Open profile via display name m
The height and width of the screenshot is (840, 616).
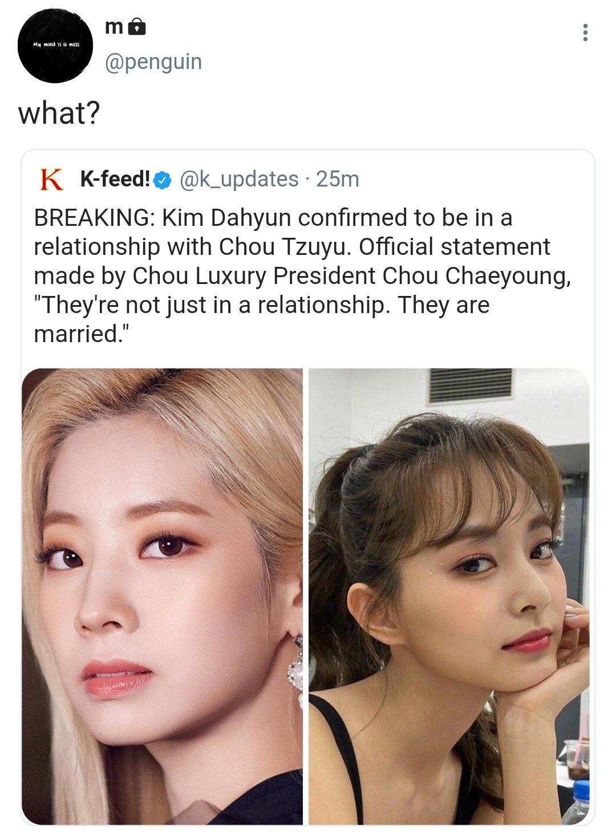point(114,27)
